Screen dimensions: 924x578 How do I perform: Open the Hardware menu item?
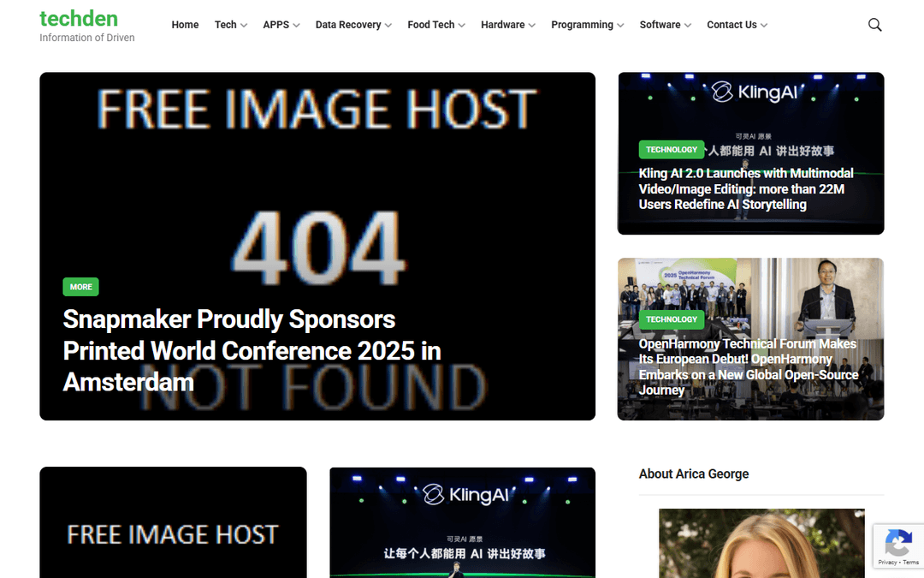(503, 25)
